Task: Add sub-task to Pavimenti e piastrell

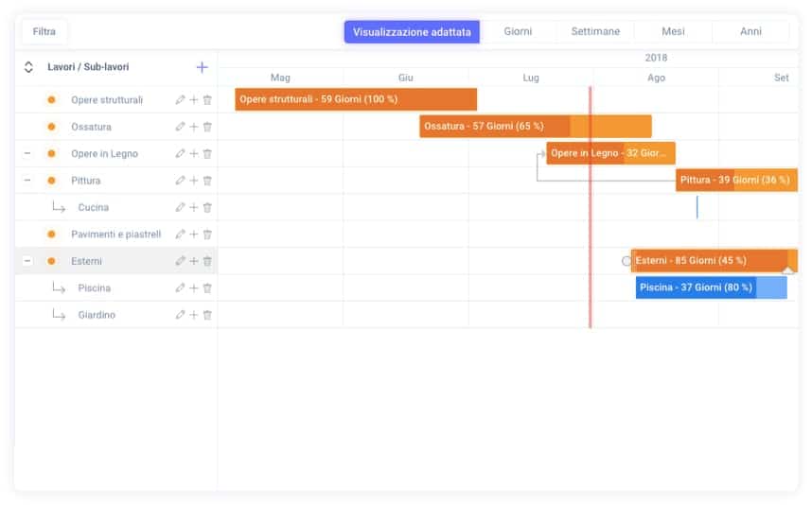Action: tap(194, 235)
